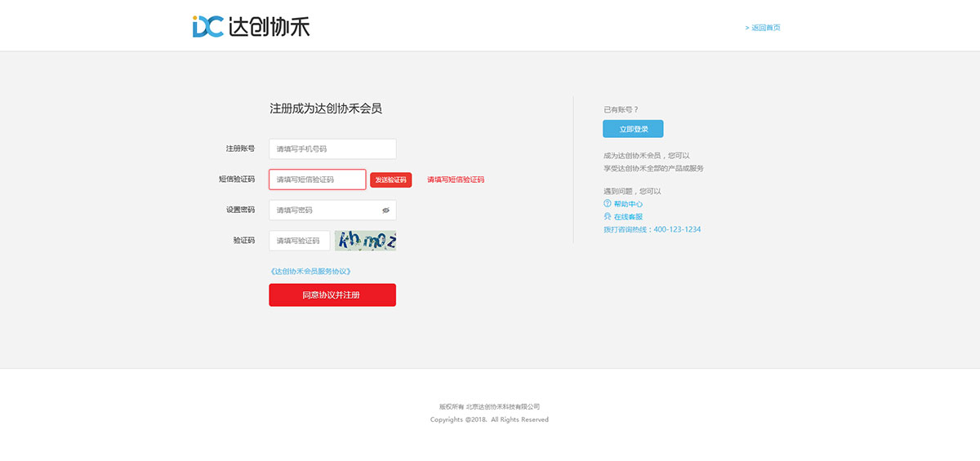The image size is (980, 461).
Task: Focus the 设置密码 password field
Action: click(x=332, y=211)
